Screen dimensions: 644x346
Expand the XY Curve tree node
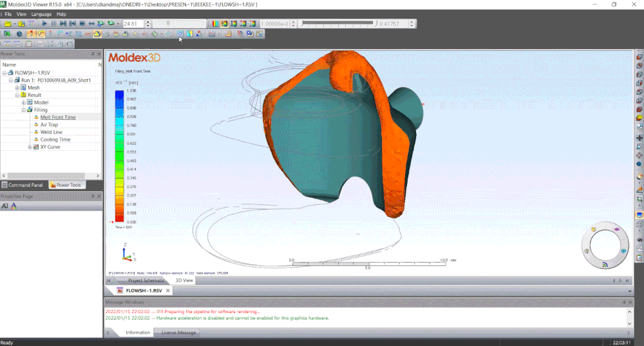(x=30, y=147)
